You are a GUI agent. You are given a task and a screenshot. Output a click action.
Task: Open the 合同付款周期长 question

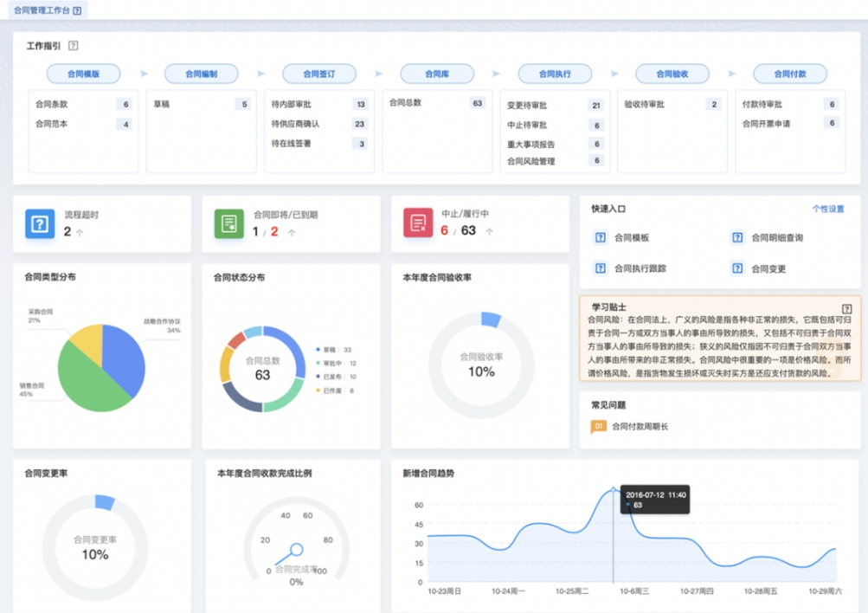[640, 426]
